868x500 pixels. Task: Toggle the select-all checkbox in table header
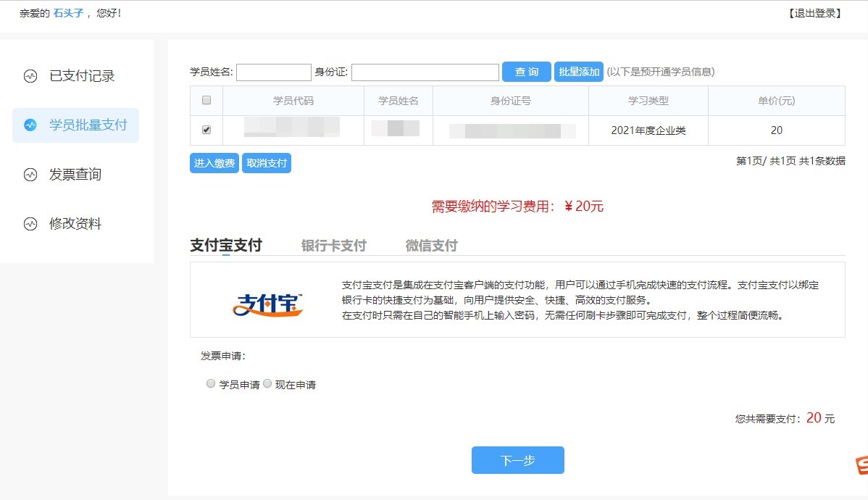click(206, 100)
